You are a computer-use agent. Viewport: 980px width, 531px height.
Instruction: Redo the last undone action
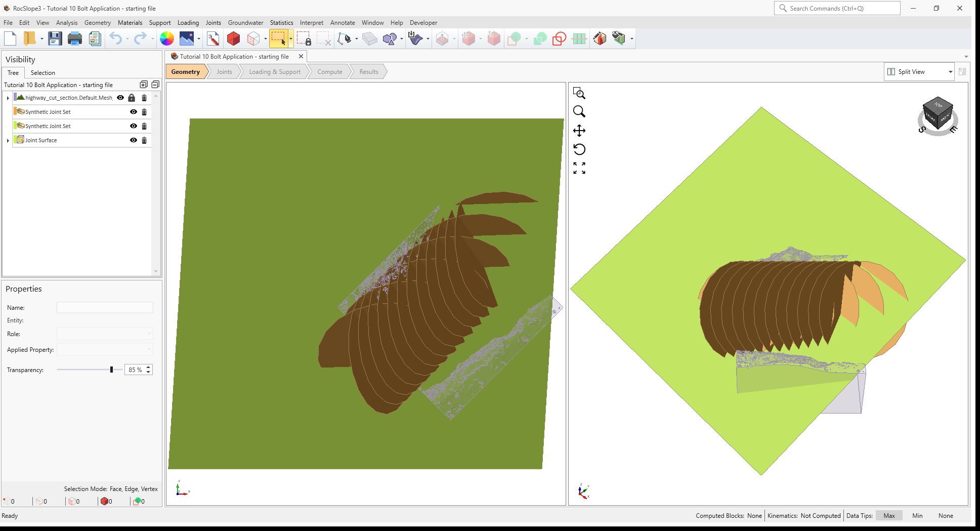(140, 38)
